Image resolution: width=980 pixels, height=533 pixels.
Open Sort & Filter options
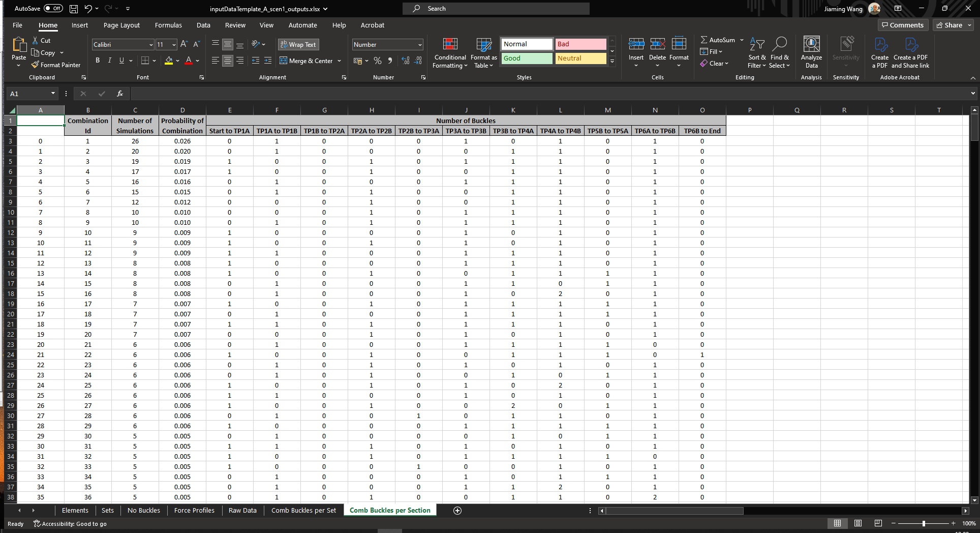757,53
